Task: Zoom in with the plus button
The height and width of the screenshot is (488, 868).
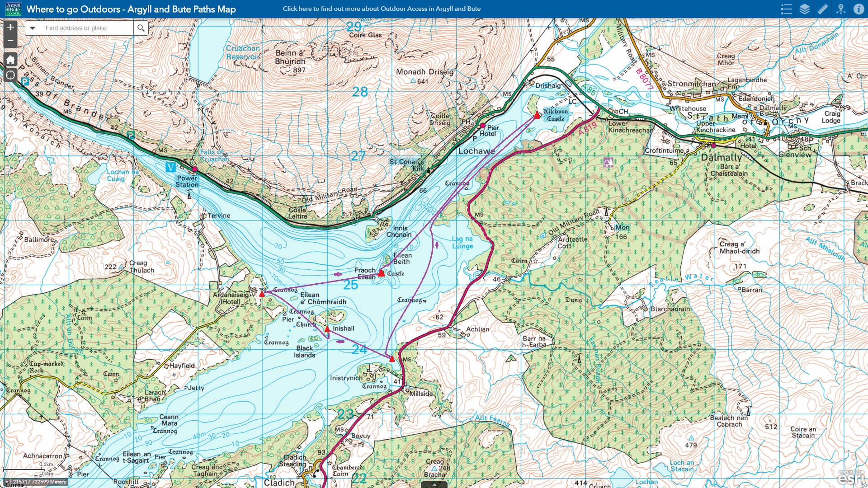Action: coord(10,28)
